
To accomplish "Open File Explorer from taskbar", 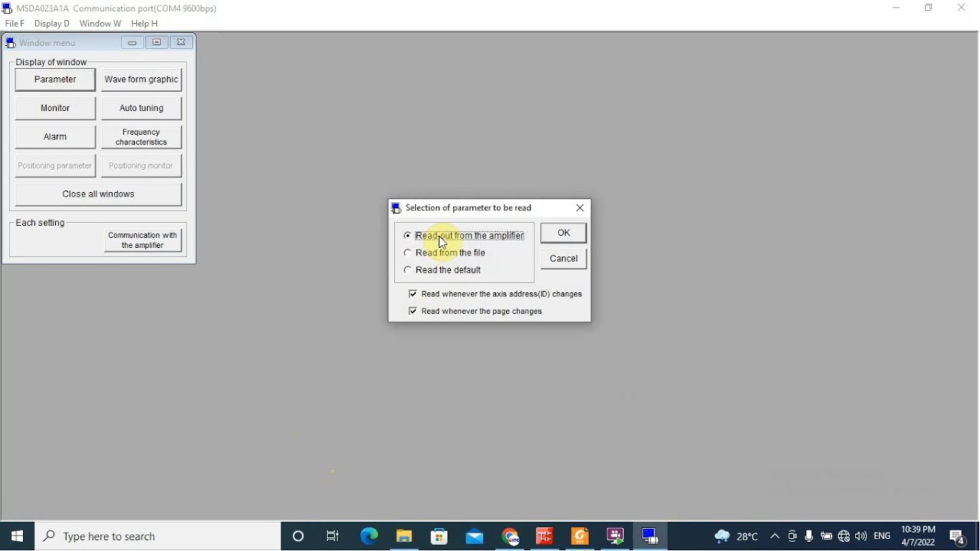I will (404, 536).
